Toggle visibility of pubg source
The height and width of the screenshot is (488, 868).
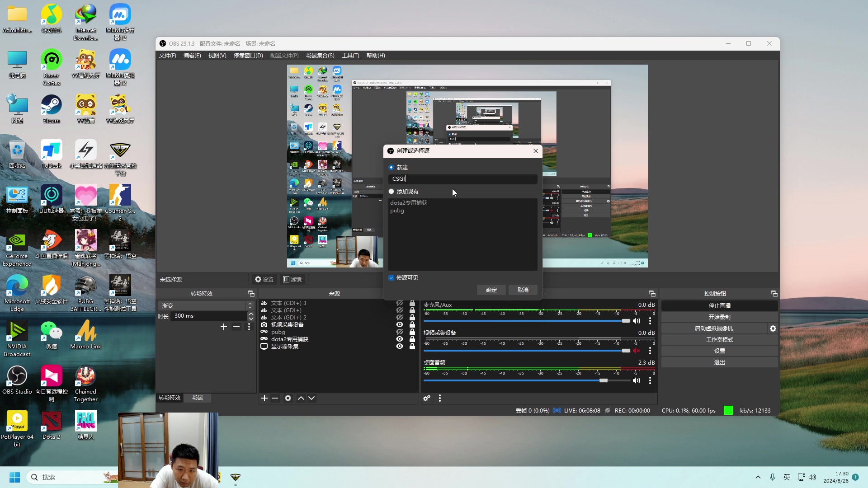tap(400, 332)
